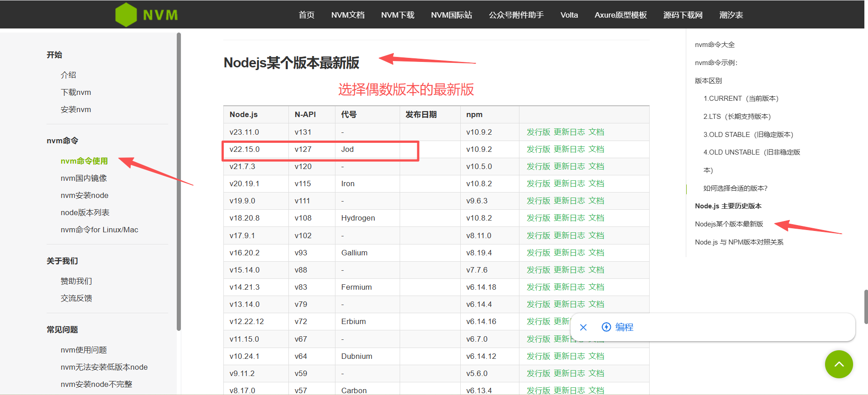Open nvm无法安装低版本node sidebar link
868x395 pixels.
[x=104, y=367]
